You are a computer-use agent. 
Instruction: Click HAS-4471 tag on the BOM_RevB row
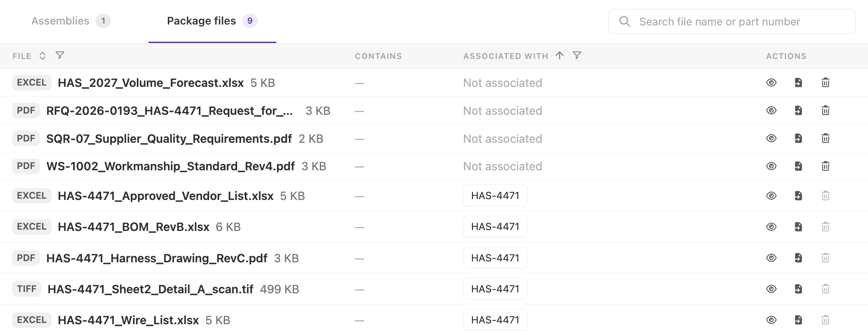point(495,227)
